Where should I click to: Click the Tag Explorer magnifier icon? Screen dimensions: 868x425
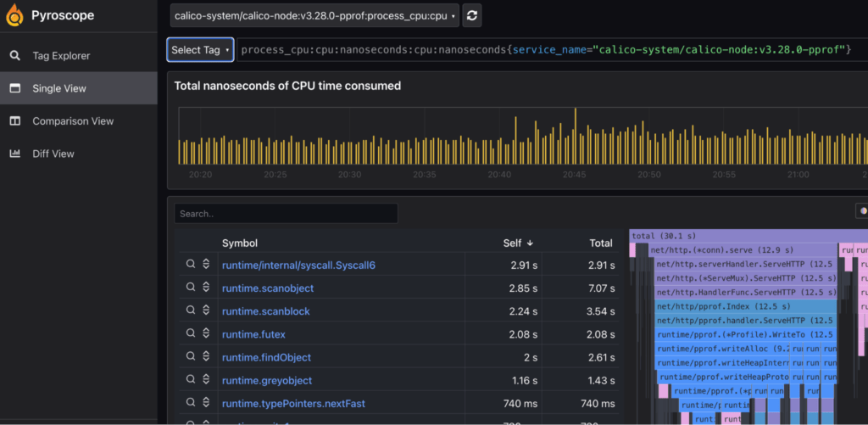[x=15, y=55]
